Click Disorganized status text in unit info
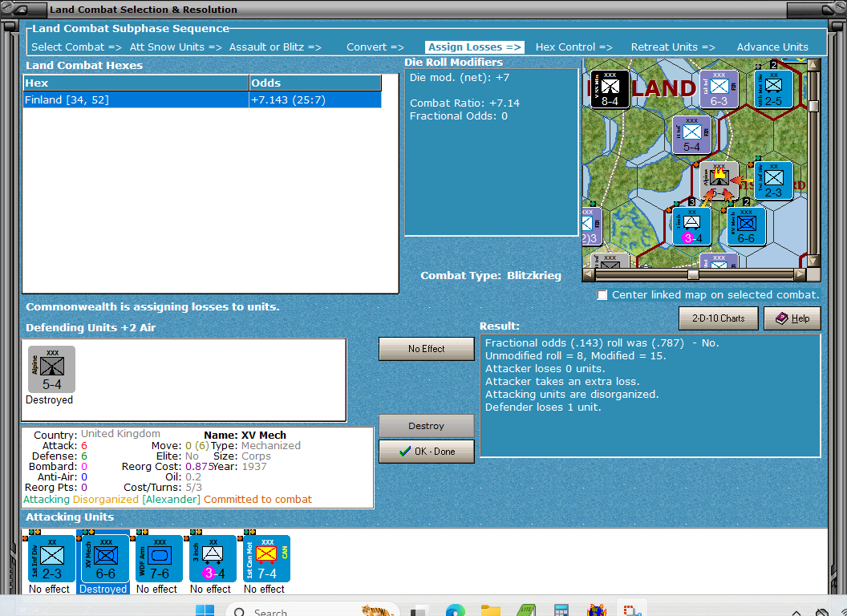This screenshot has height=616, width=847. 105,499
